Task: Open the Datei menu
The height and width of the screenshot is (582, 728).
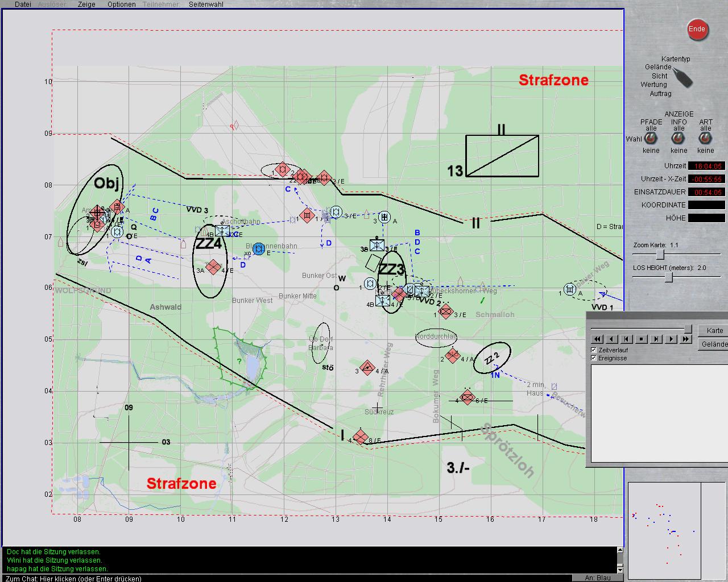Action: (x=23, y=4)
